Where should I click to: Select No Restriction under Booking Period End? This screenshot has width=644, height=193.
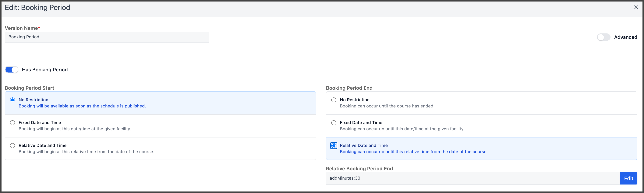tap(334, 100)
